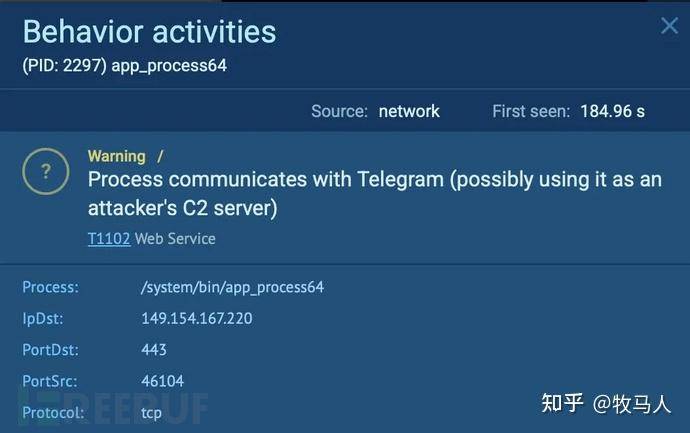Image resolution: width=690 pixels, height=433 pixels.
Task: Click the /system/bin/app_process64 process path
Action: tap(232, 287)
